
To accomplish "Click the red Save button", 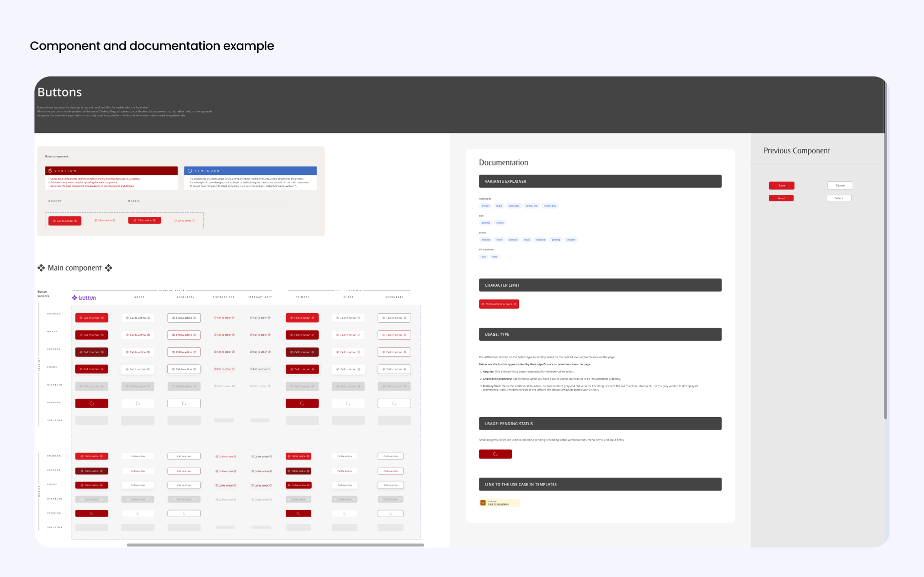I will [781, 186].
